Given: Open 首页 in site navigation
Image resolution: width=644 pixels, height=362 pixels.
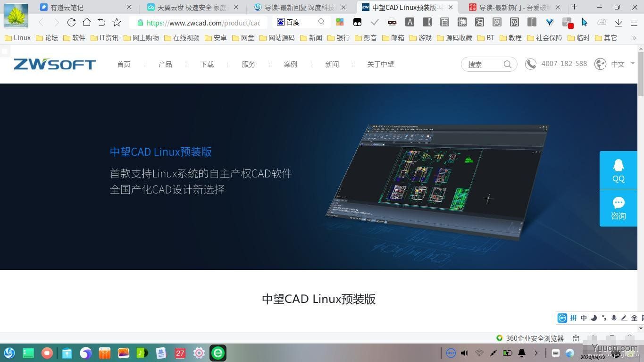Looking at the screenshot, I should [x=124, y=64].
